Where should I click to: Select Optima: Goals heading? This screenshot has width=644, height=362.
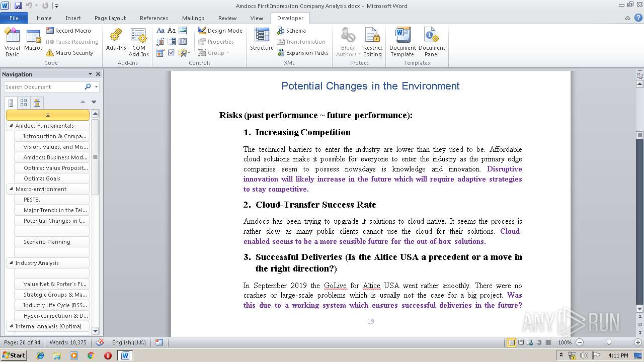click(52, 178)
